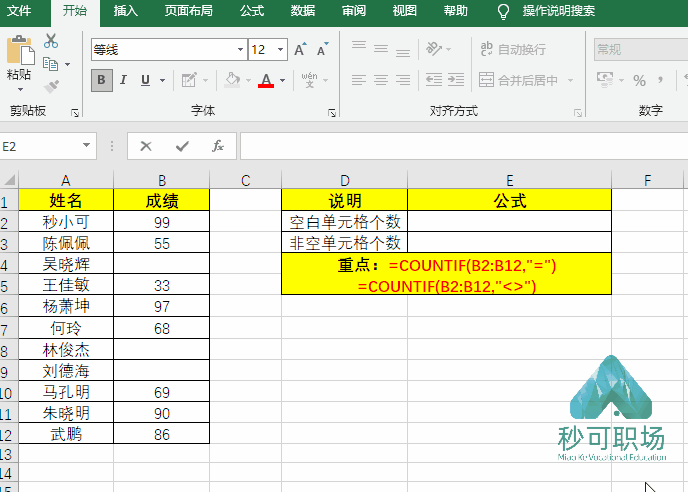
Task: Expand 剪贴板 dialog launcher
Action: [75, 113]
